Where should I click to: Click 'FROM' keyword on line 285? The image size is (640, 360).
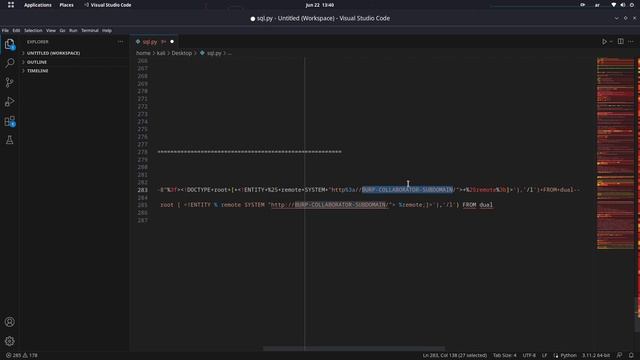[x=469, y=205]
